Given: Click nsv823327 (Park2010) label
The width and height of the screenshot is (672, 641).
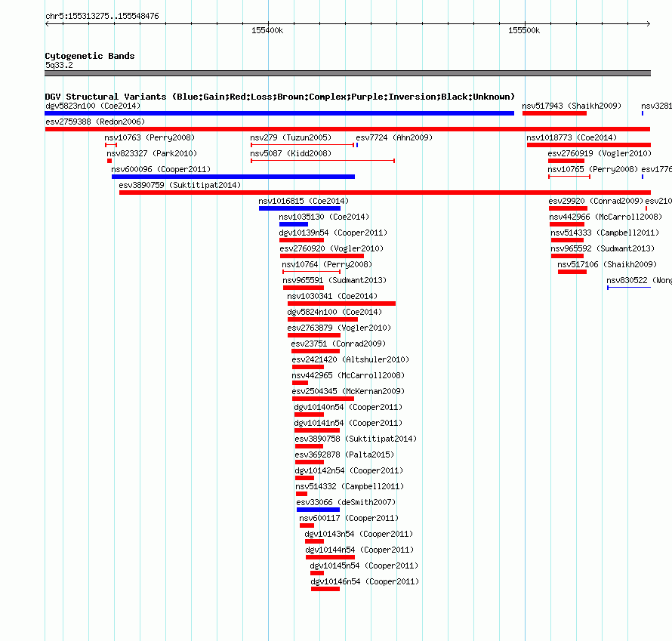Looking at the screenshot, I should pyautogui.click(x=152, y=153).
